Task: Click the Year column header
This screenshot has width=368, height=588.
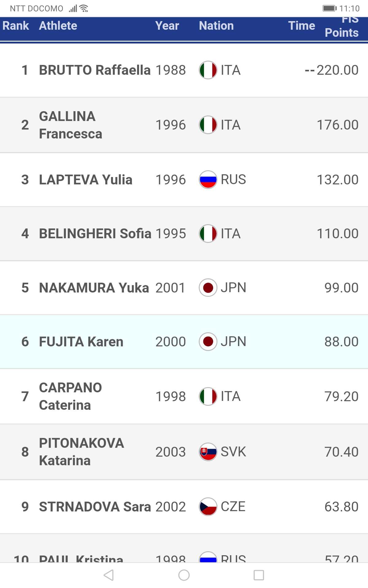Action: [x=167, y=26]
